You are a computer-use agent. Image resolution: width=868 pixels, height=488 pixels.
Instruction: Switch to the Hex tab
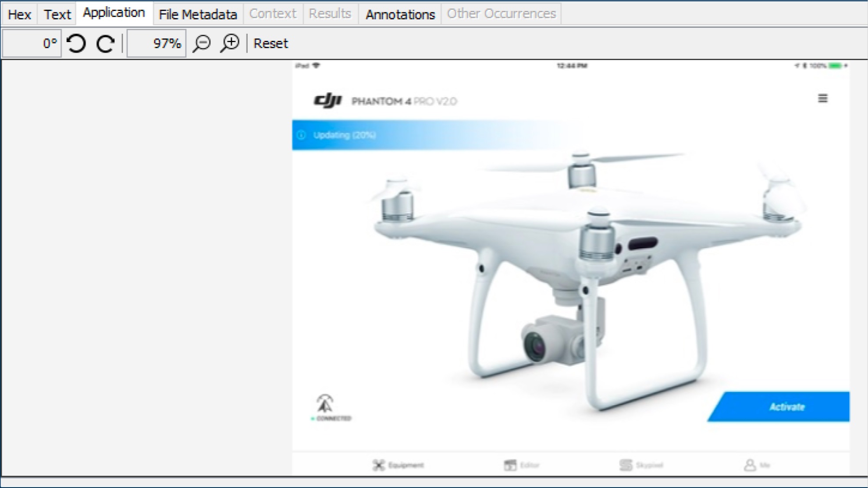(19, 14)
